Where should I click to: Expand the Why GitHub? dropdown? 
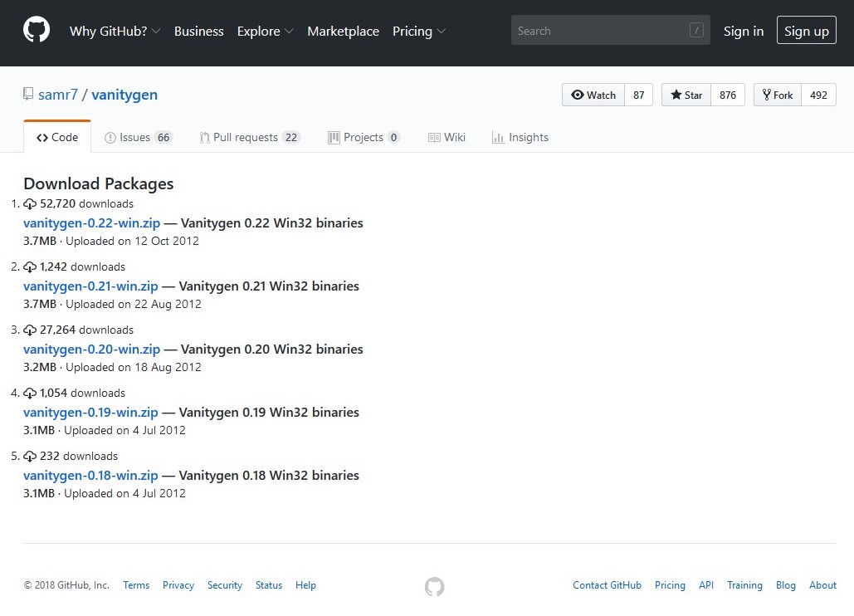pyautogui.click(x=115, y=31)
